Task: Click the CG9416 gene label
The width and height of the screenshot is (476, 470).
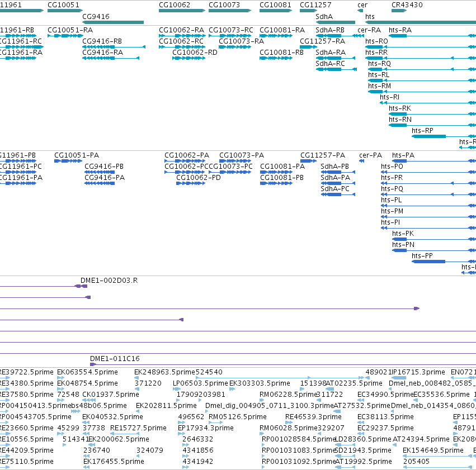Action: tap(96, 16)
